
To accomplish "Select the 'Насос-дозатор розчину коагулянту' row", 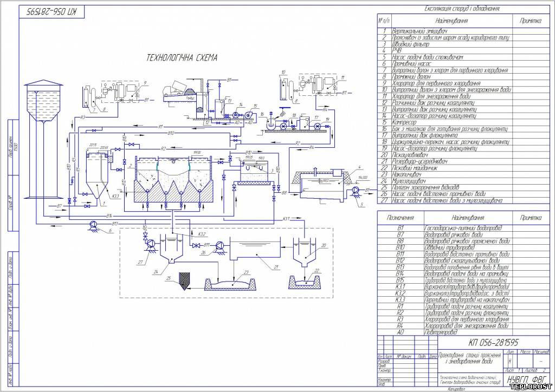I will pyautogui.click(x=464, y=116).
